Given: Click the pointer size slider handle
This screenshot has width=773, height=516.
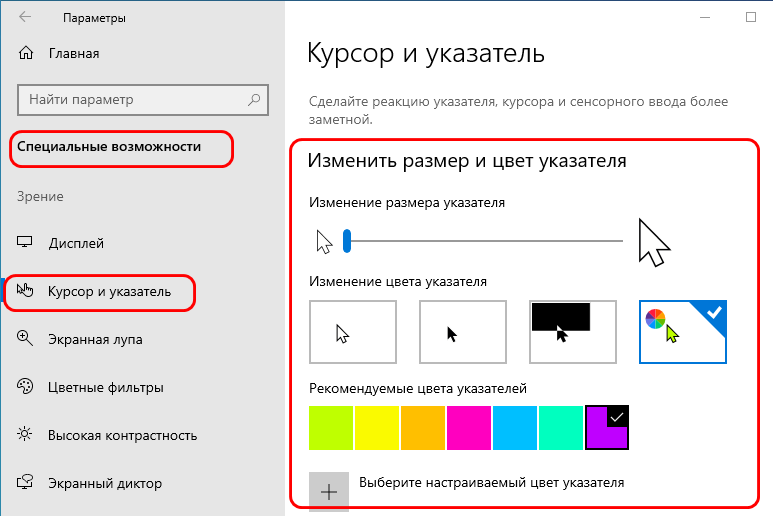Looking at the screenshot, I should tap(347, 241).
